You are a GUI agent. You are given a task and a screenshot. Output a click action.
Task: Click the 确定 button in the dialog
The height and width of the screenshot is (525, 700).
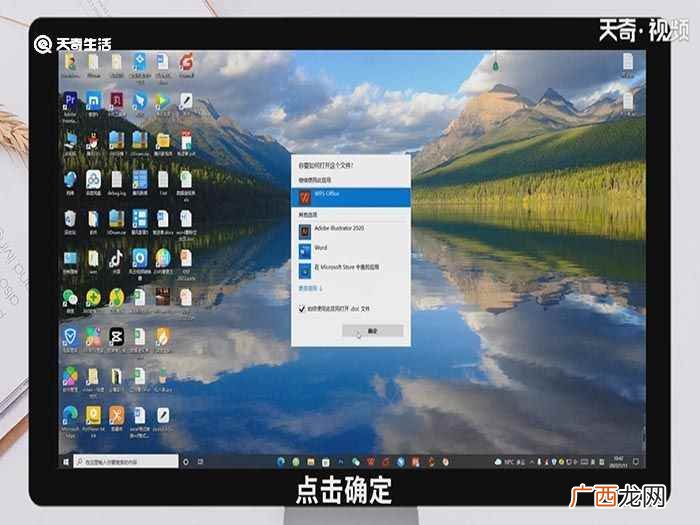coord(373,331)
